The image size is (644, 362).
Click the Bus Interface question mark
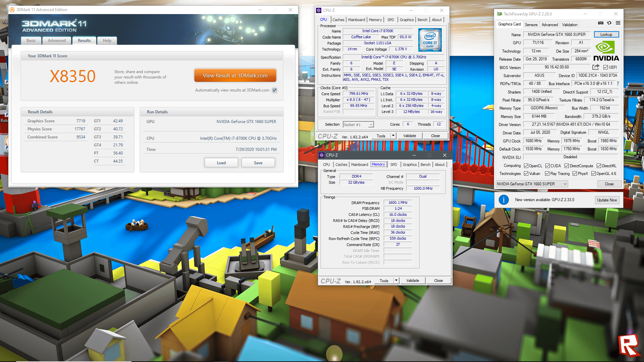tap(618, 83)
